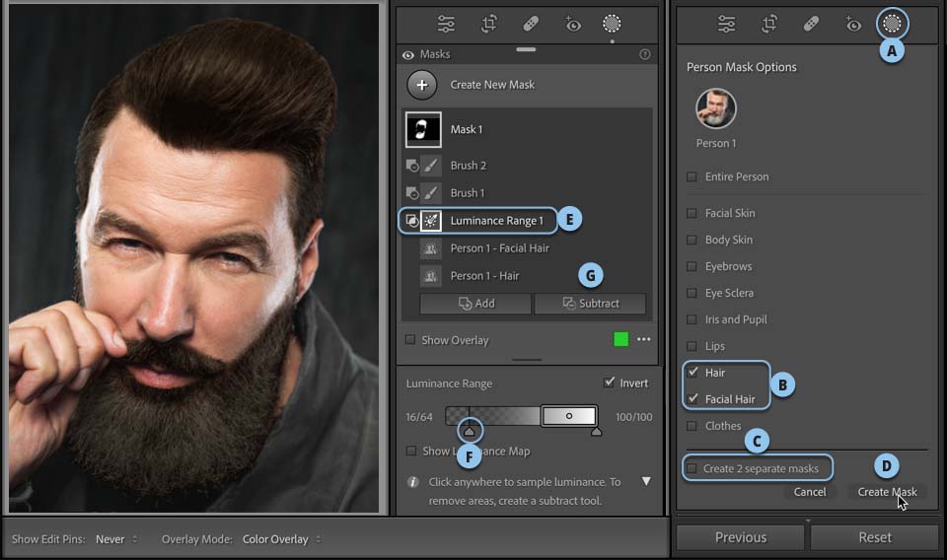Enable the Show Overlay checkbox
This screenshot has width=947, height=560.
(410, 340)
